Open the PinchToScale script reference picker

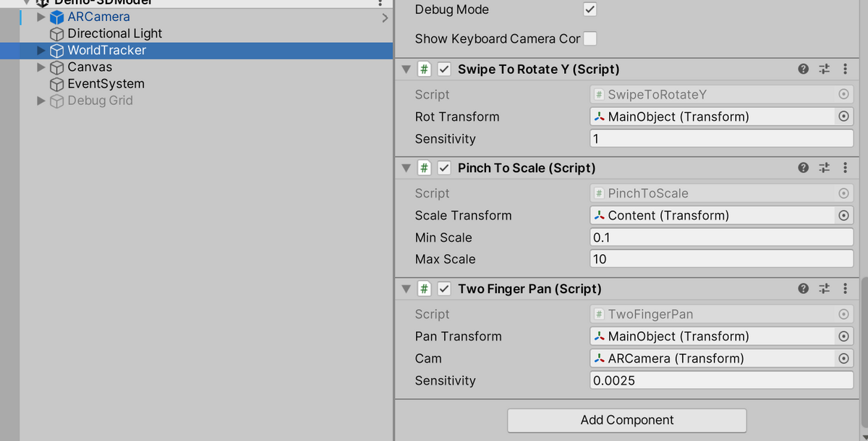[x=843, y=193]
